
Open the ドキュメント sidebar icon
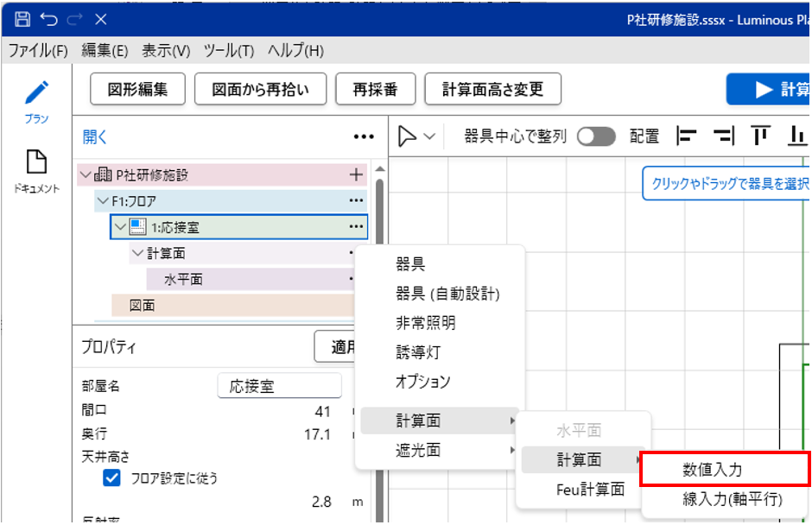point(36,162)
